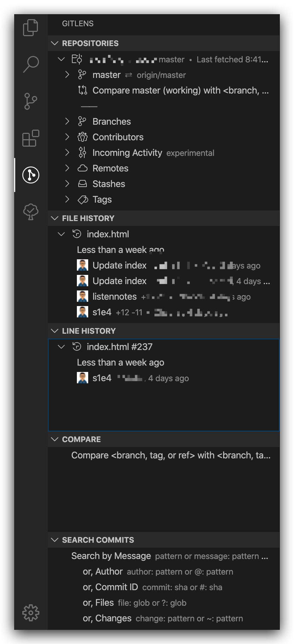
Task: Open the Source Control view
Action: (31, 101)
